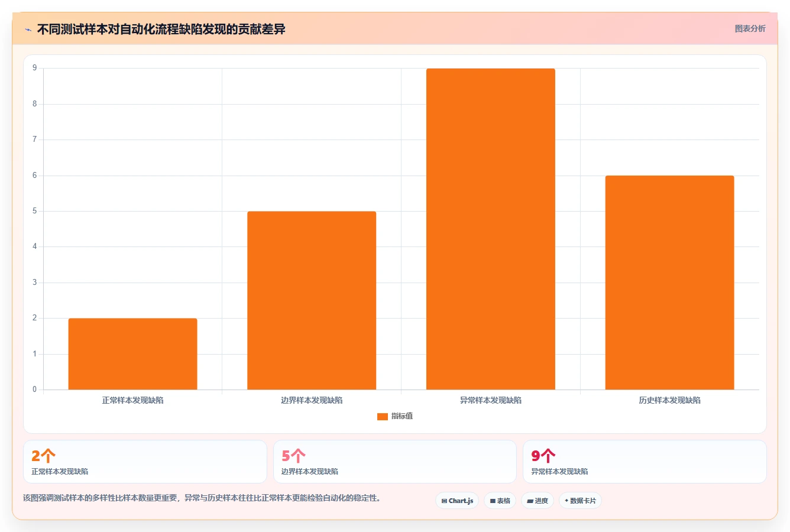Click the 历史样本发现缺陷 x-axis label
The height and width of the screenshot is (532, 790).
point(669,400)
